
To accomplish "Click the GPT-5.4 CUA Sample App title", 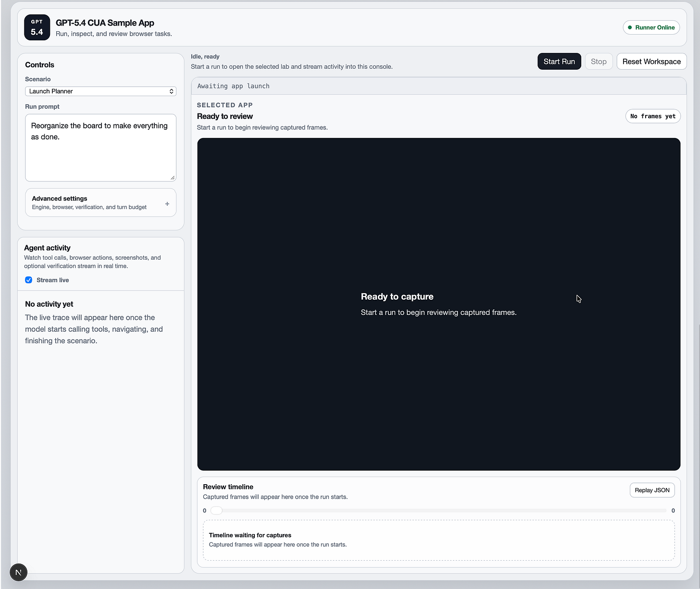I will [x=105, y=23].
